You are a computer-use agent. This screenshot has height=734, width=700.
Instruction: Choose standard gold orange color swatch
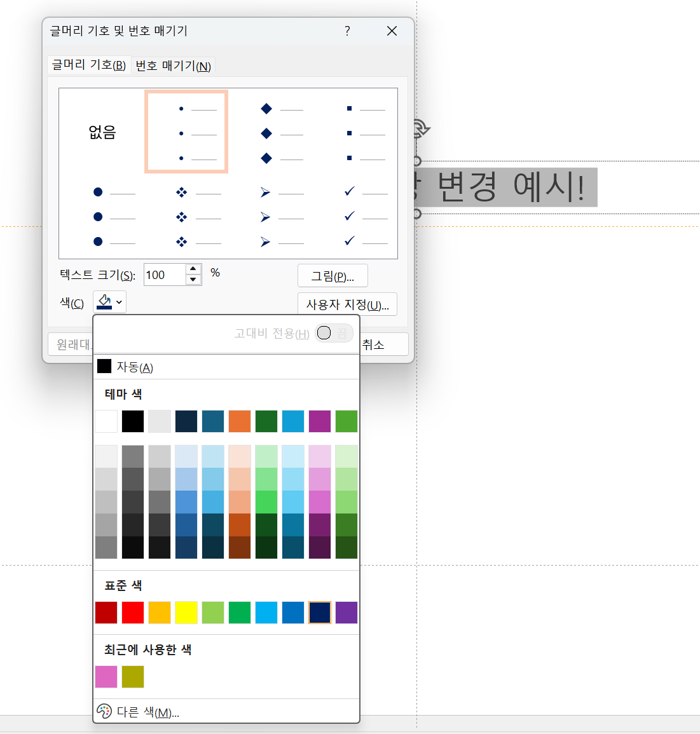[160, 613]
